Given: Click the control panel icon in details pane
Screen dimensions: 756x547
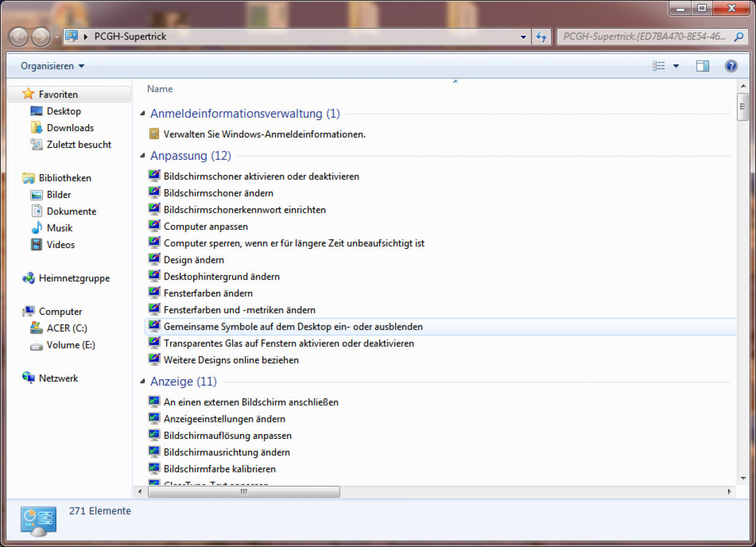Looking at the screenshot, I should (x=38, y=521).
